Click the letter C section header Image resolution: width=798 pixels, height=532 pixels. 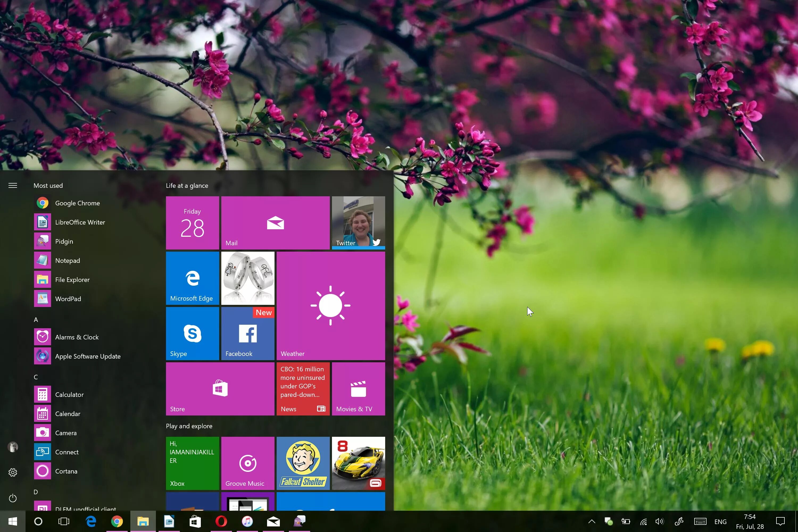coord(36,377)
